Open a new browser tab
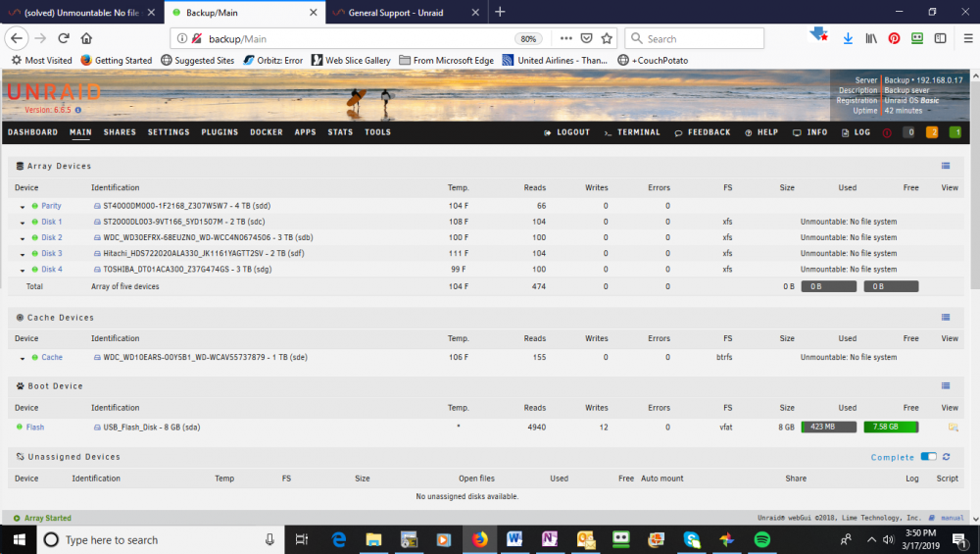980x554 pixels. point(500,12)
